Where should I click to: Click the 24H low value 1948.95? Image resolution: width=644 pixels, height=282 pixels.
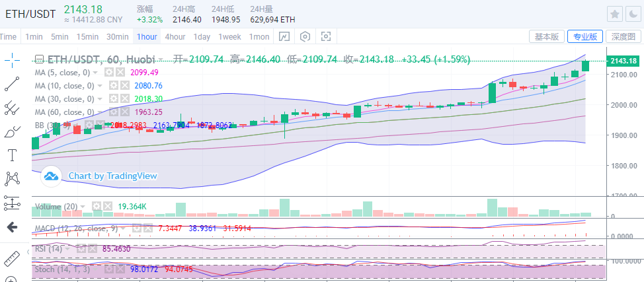coord(226,19)
